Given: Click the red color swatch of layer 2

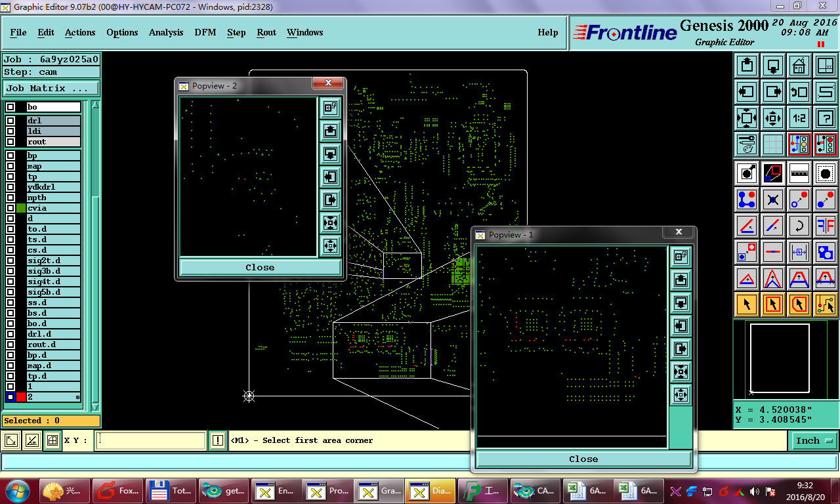Looking at the screenshot, I should click(x=22, y=397).
